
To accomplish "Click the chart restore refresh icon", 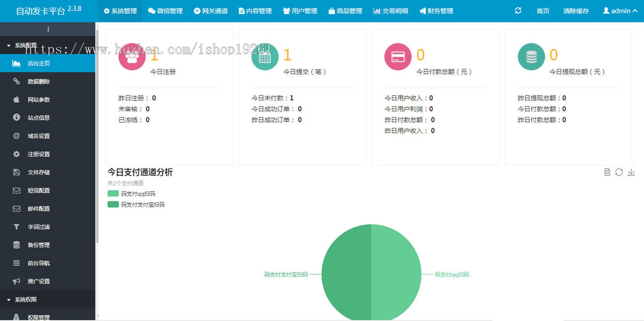I will 619,172.
